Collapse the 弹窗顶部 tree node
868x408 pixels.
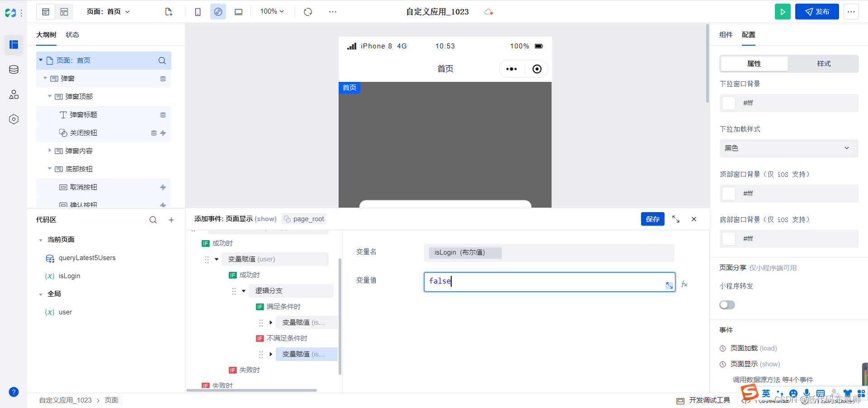click(50, 96)
